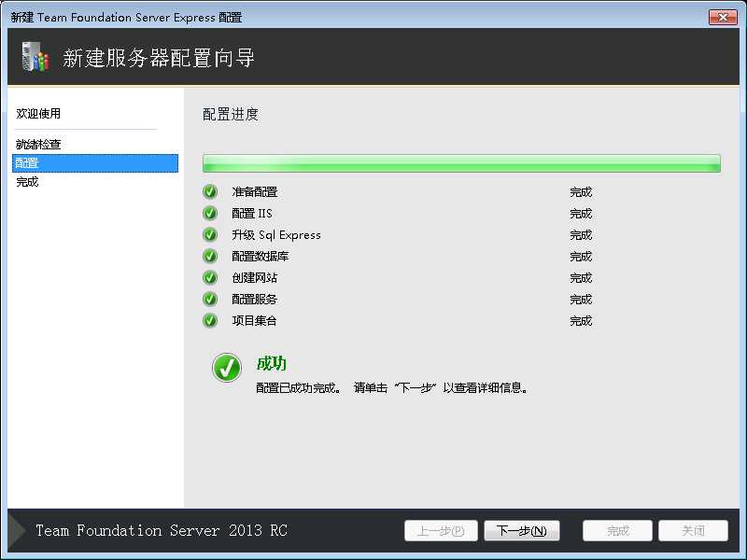
Task: Click the 完成 status of 准备配置 row
Action: 581,192
